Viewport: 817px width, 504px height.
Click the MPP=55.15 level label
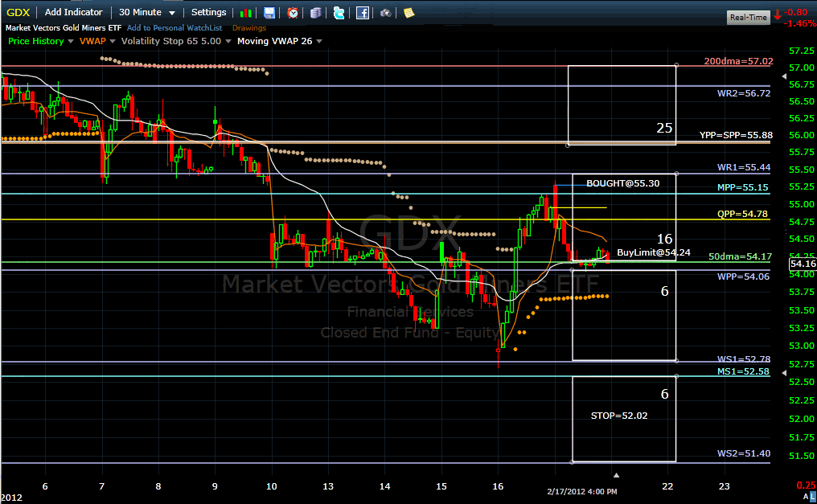click(x=742, y=187)
